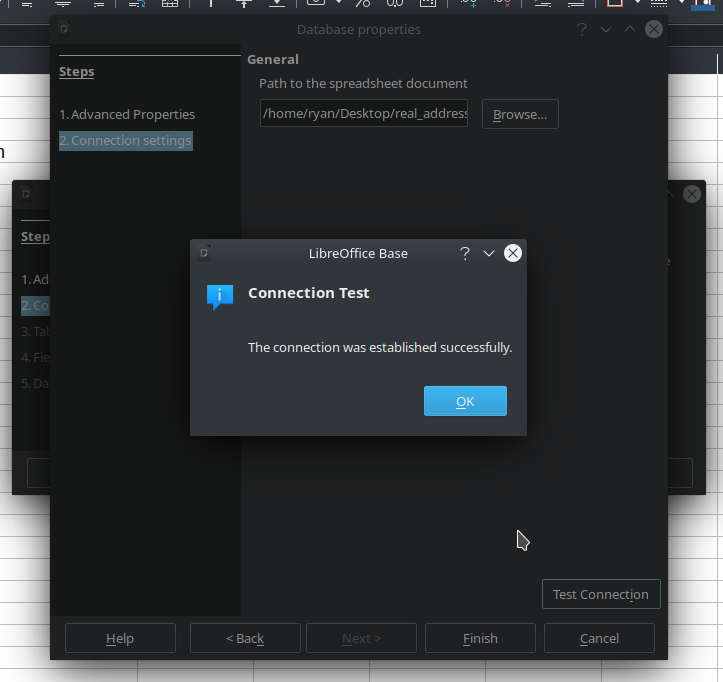This screenshot has height=682, width=723.
Task: Confirm the Connection Test with OK
Action: coord(465,401)
